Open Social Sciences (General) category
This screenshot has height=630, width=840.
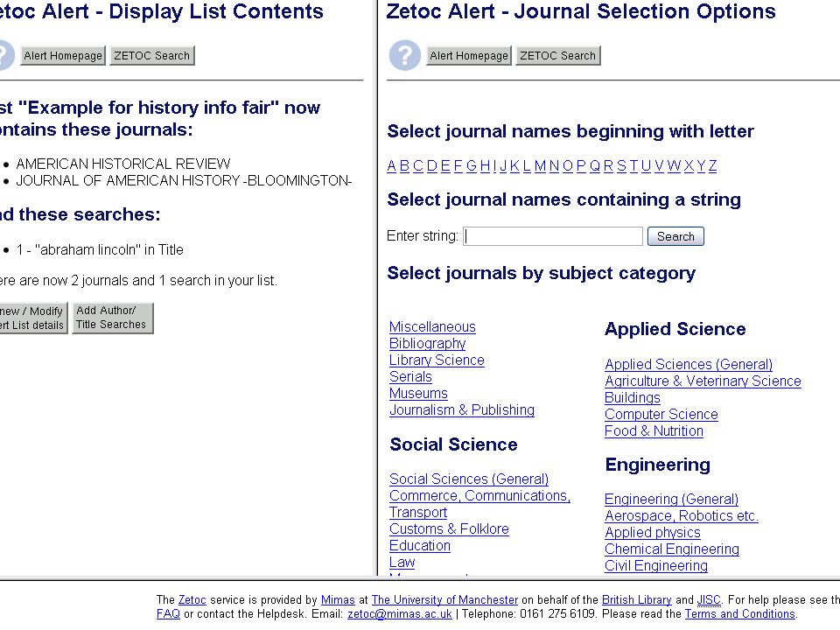pos(469,479)
